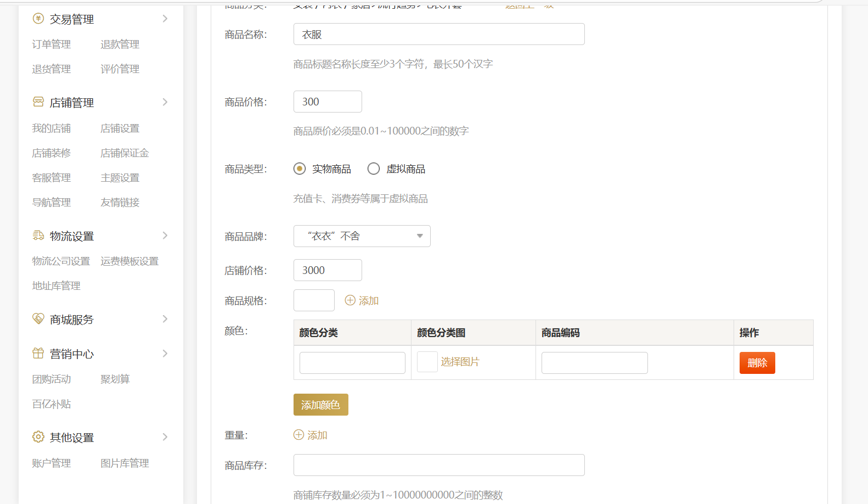The width and height of the screenshot is (868, 504).
Task: Click the 添加颜色 button
Action: tap(320, 405)
